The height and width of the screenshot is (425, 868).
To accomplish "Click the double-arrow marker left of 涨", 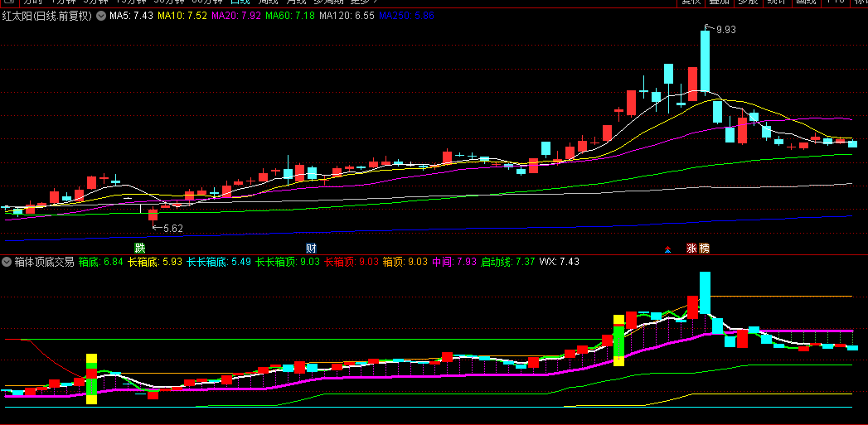I will (667, 249).
